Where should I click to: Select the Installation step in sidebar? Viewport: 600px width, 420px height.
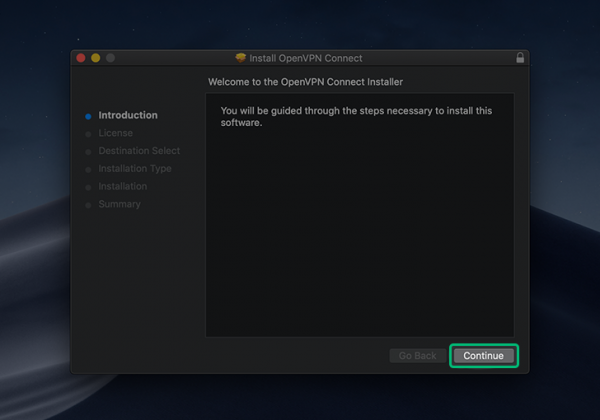tap(122, 186)
